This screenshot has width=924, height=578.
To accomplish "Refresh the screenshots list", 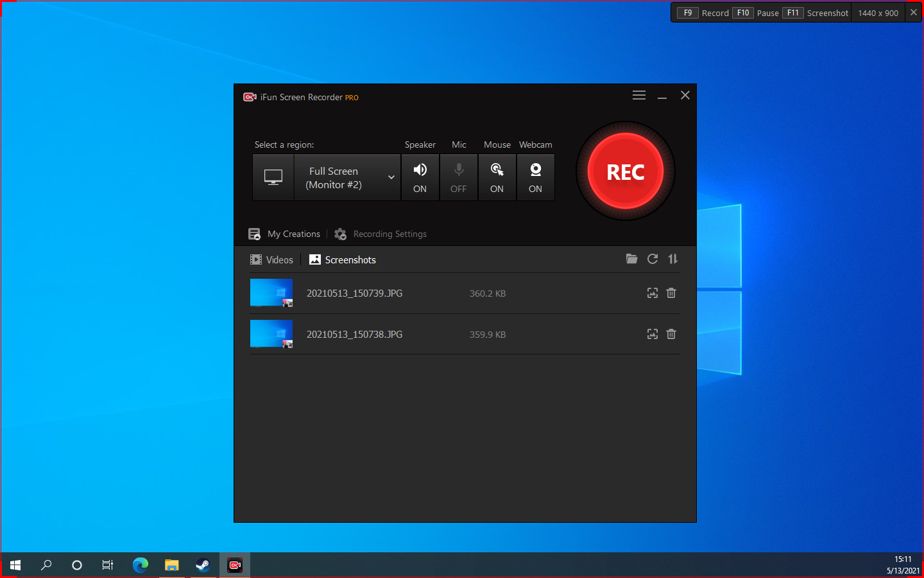I will [x=652, y=259].
